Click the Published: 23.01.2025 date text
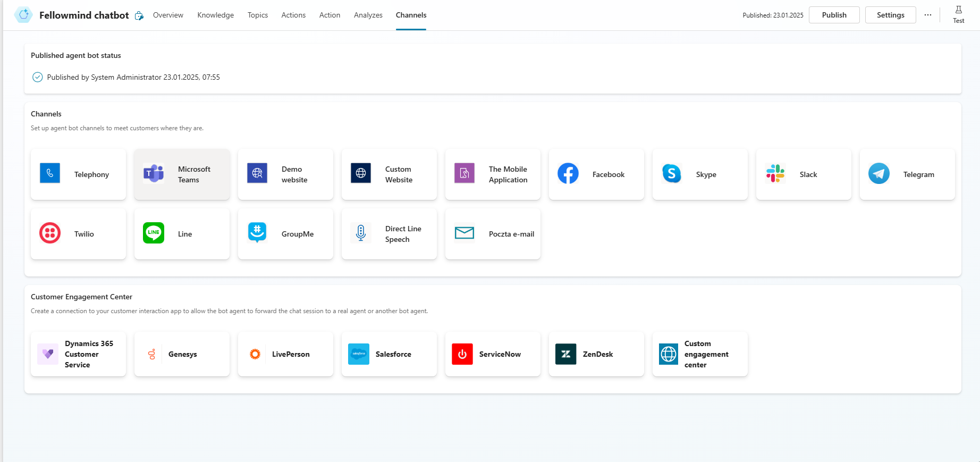Viewport: 980px width, 462px height. click(773, 15)
